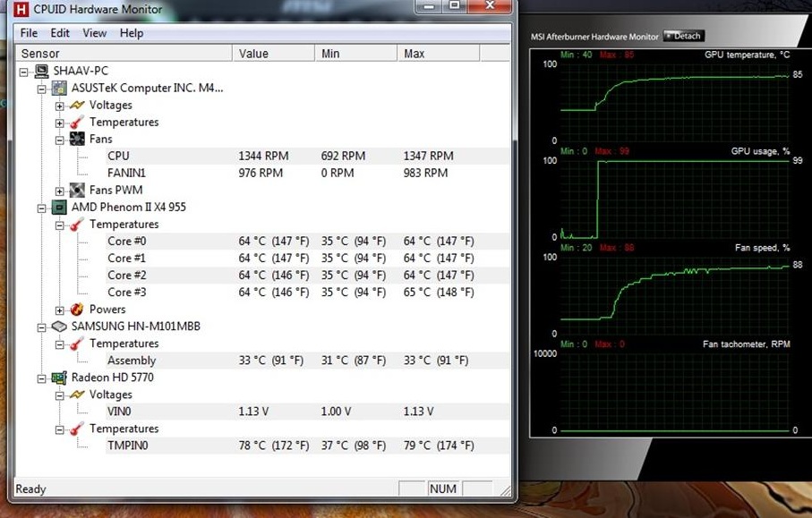Click the Phenom Temperatures thermometer icon
This screenshot has width=812, height=518.
[x=77, y=225]
